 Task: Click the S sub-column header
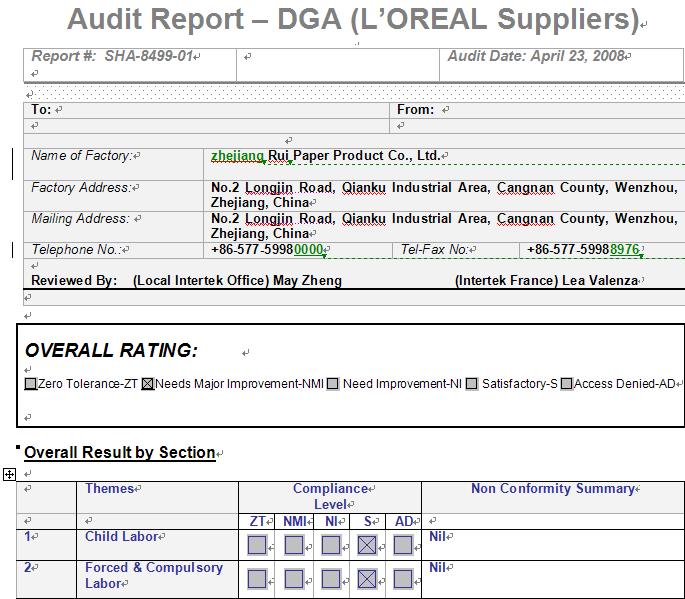pyautogui.click(x=368, y=521)
